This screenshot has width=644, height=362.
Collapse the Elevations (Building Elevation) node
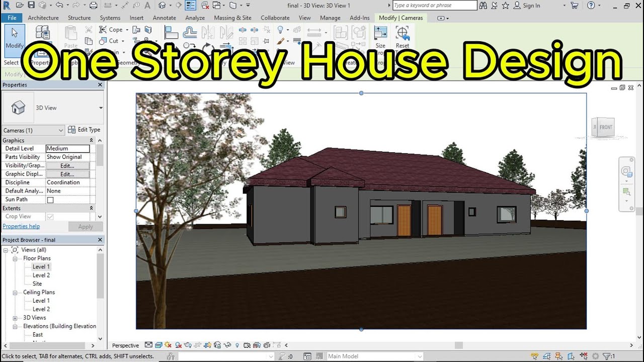tap(15, 326)
